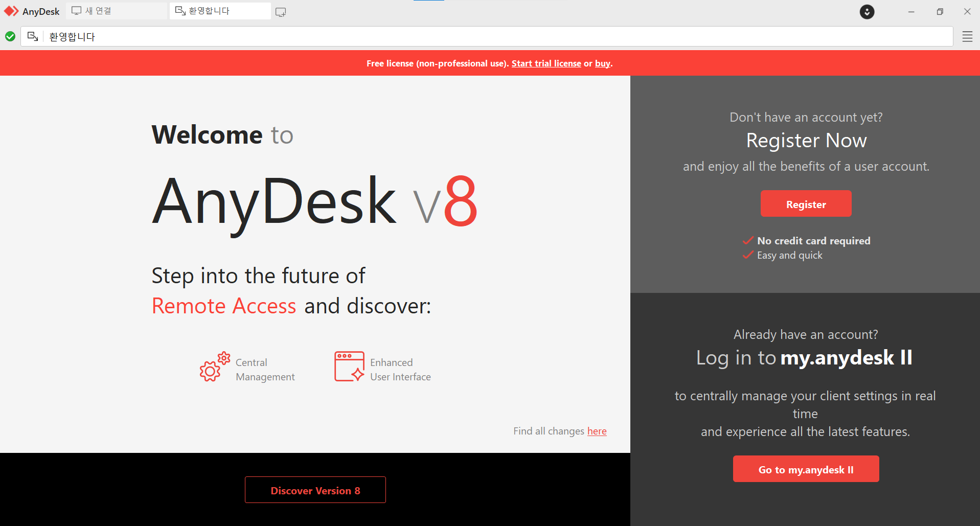980x526 pixels.
Task: Select the 환영합니다 tab
Action: pos(220,11)
